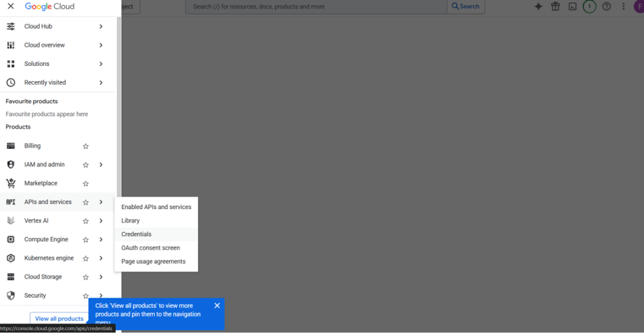
Task: Open the three-dot more options menu
Action: pos(623,6)
